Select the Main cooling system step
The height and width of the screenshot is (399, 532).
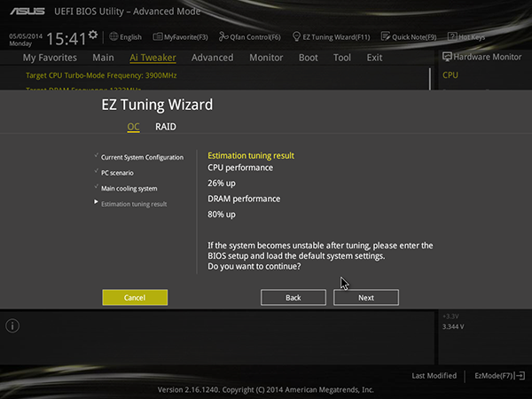tap(129, 189)
